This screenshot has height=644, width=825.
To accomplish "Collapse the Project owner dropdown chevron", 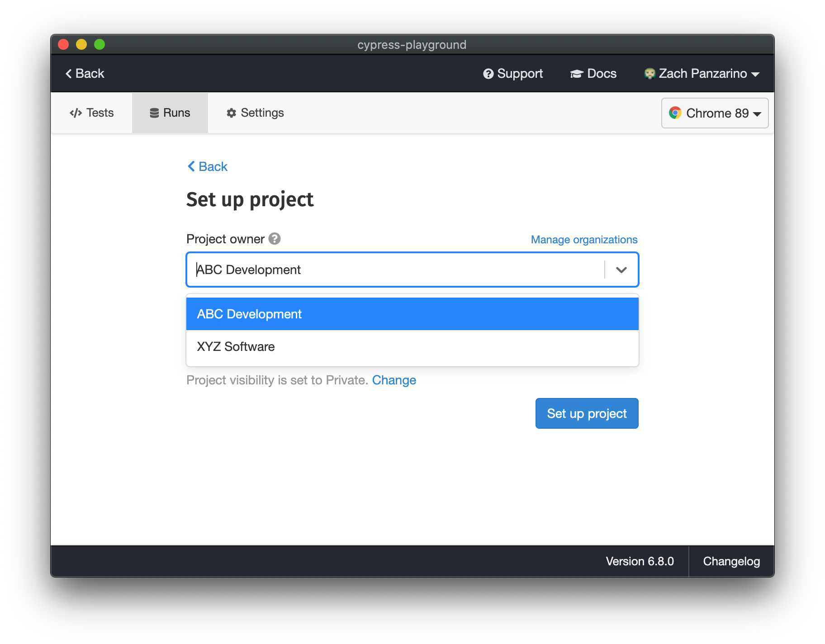I will pyautogui.click(x=621, y=270).
